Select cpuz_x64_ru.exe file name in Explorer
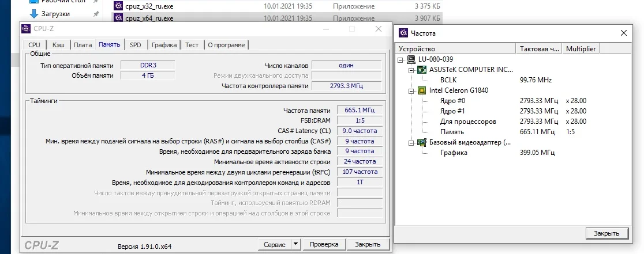Viewport: 644px width, 254px height. tap(149, 18)
